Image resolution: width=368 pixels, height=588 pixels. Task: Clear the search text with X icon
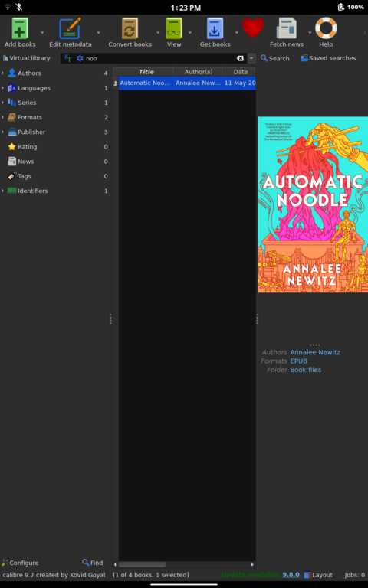[240, 58]
